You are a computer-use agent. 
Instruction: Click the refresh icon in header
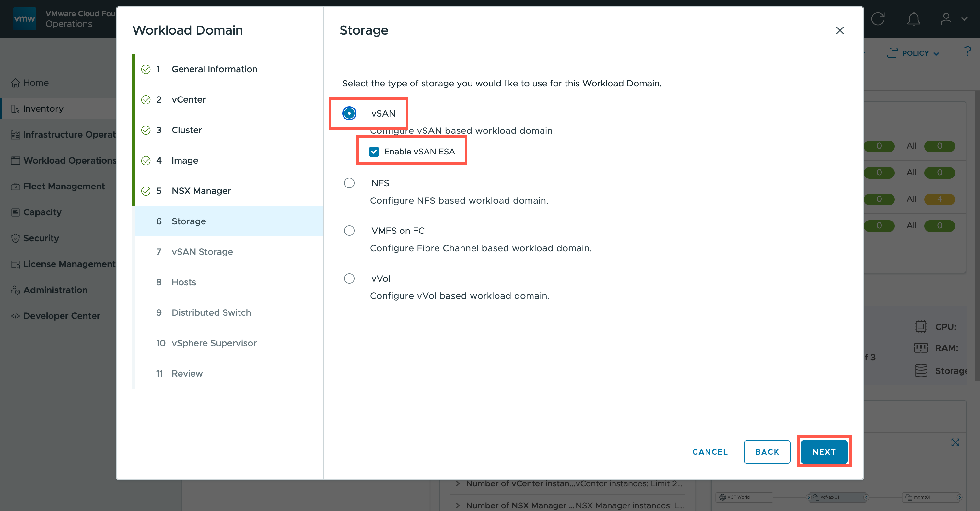point(878,19)
